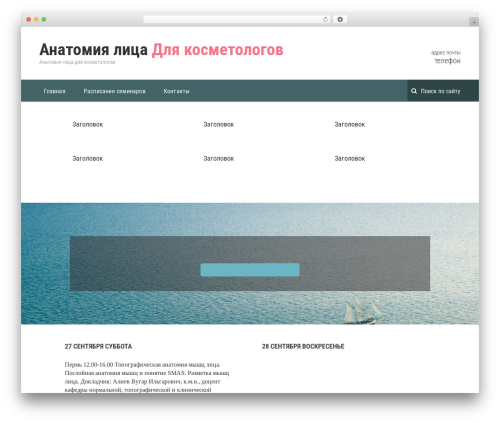Click the browser address bar
This screenshot has width=500, height=423.
[236, 20]
